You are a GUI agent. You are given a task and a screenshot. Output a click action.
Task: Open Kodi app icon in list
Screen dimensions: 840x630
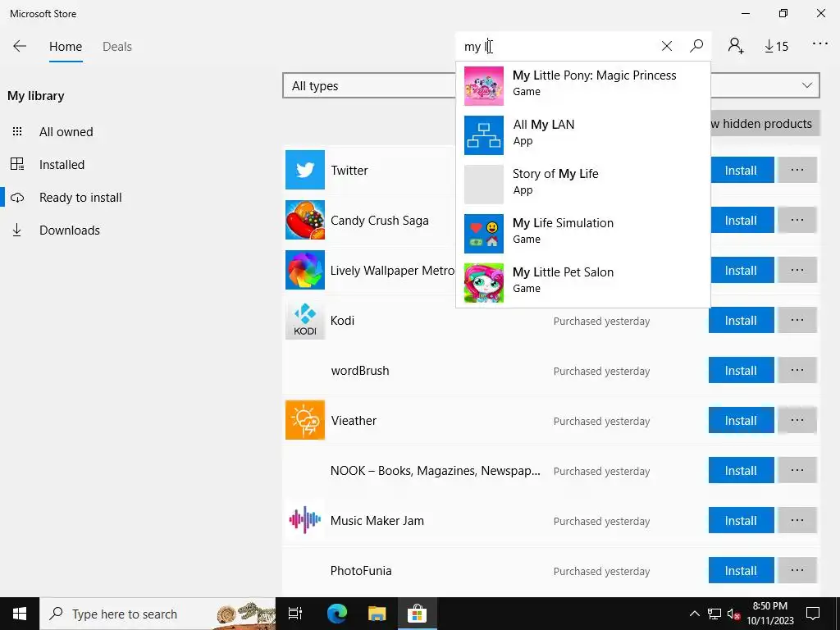305,320
